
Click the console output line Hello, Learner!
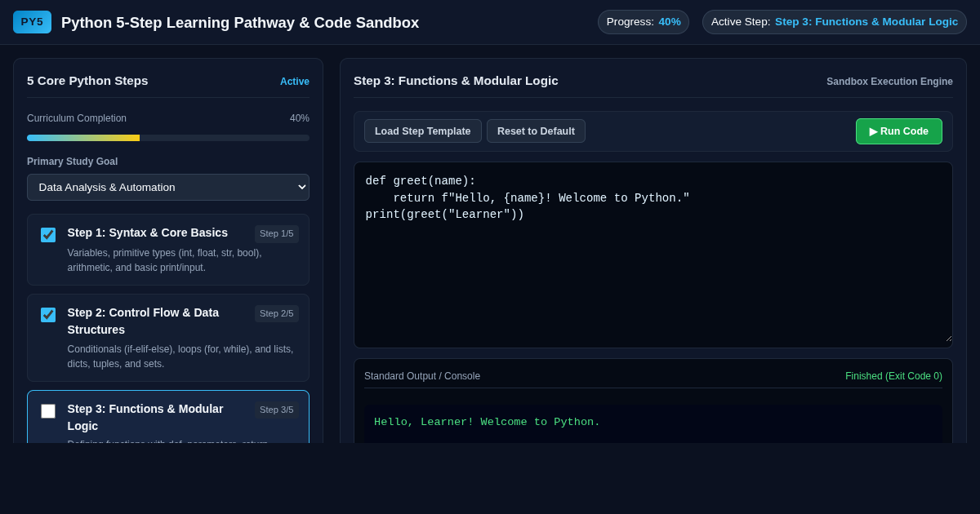click(487, 423)
